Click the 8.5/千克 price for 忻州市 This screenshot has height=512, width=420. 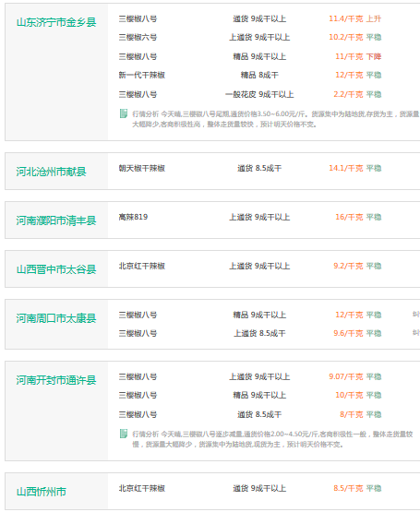click(348, 488)
